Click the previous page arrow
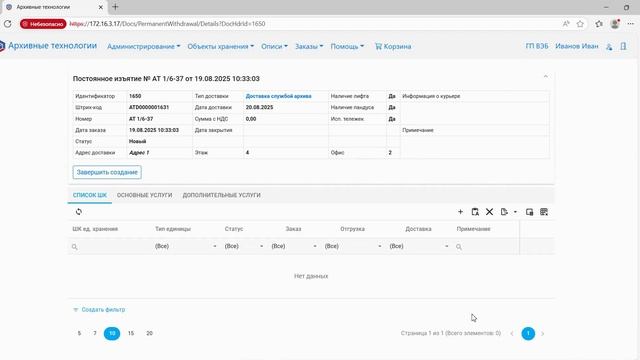Image resolution: width=640 pixels, height=360 pixels. 512,333
